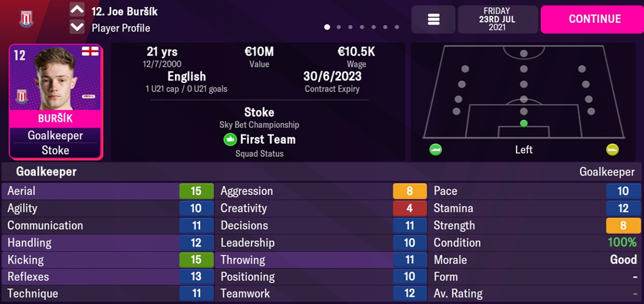Select the yellow right foot icon
The width and height of the screenshot is (644, 304).
click(612, 150)
